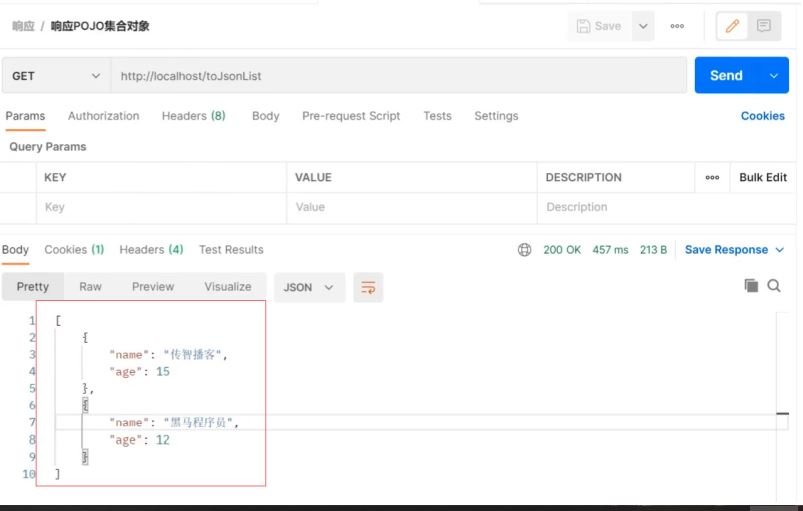Click the Bulk Edit button
This screenshot has height=511, width=803.
point(763,178)
